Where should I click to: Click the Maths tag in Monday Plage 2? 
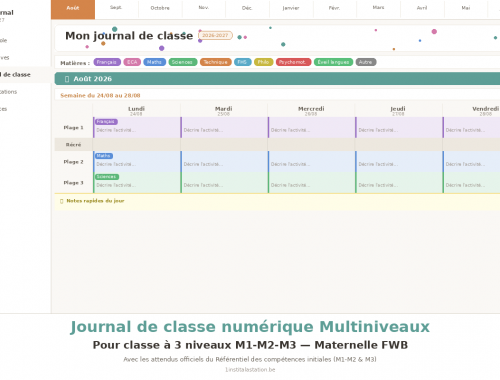pyautogui.click(x=104, y=156)
